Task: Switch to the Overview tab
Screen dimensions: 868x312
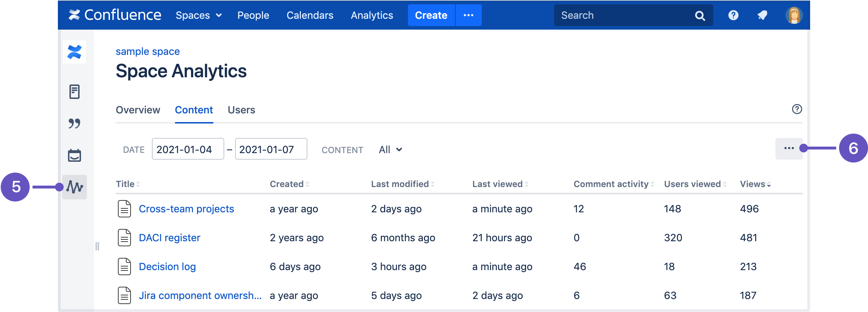Action: click(138, 110)
